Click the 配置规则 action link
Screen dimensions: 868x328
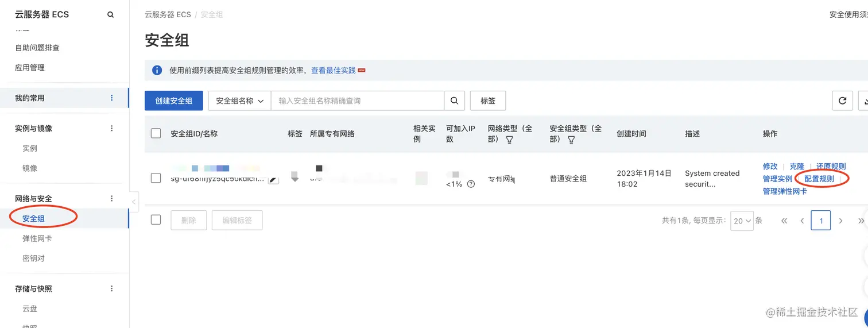819,179
